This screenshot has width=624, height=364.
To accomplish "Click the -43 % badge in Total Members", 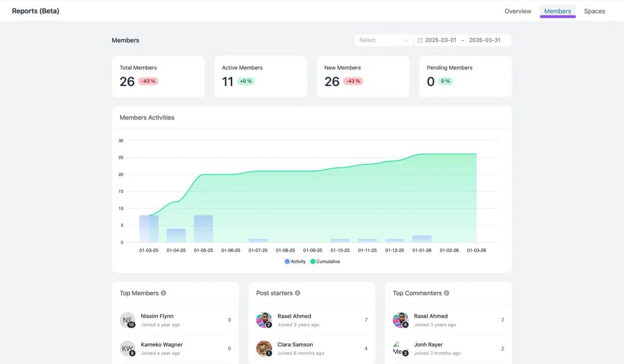I will click(148, 81).
